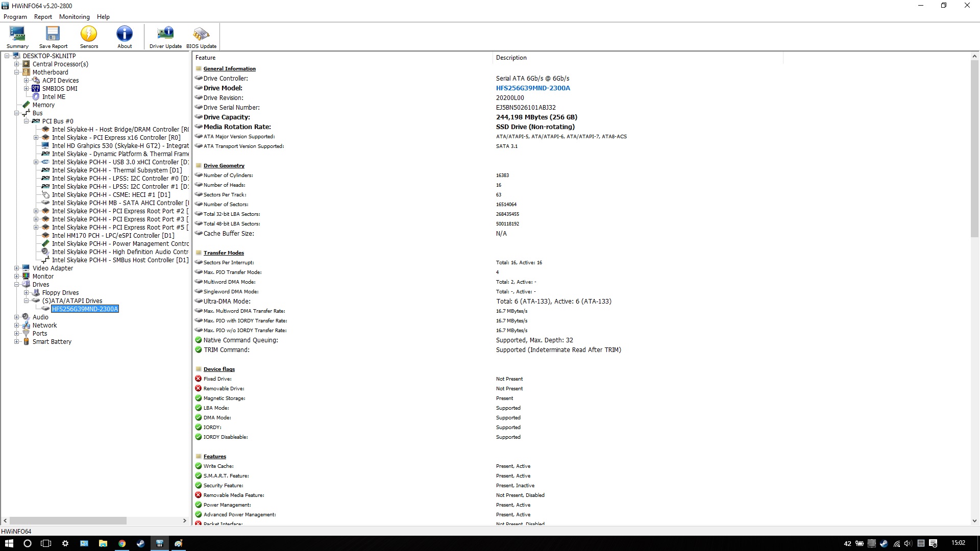This screenshot has width=980, height=551.
Task: Collapse the Motherboard tree node
Action: click(x=17, y=72)
